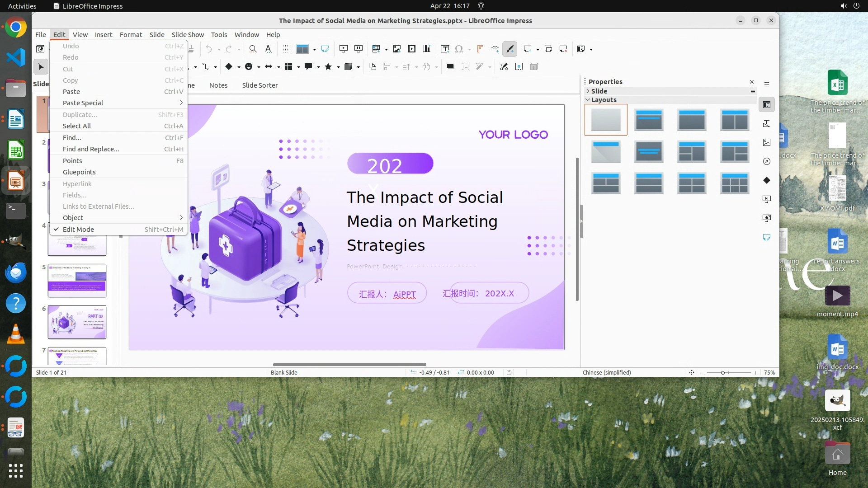868x488 pixels.
Task: Toggle the Display Grid toolbar button
Action: pyautogui.click(x=287, y=49)
